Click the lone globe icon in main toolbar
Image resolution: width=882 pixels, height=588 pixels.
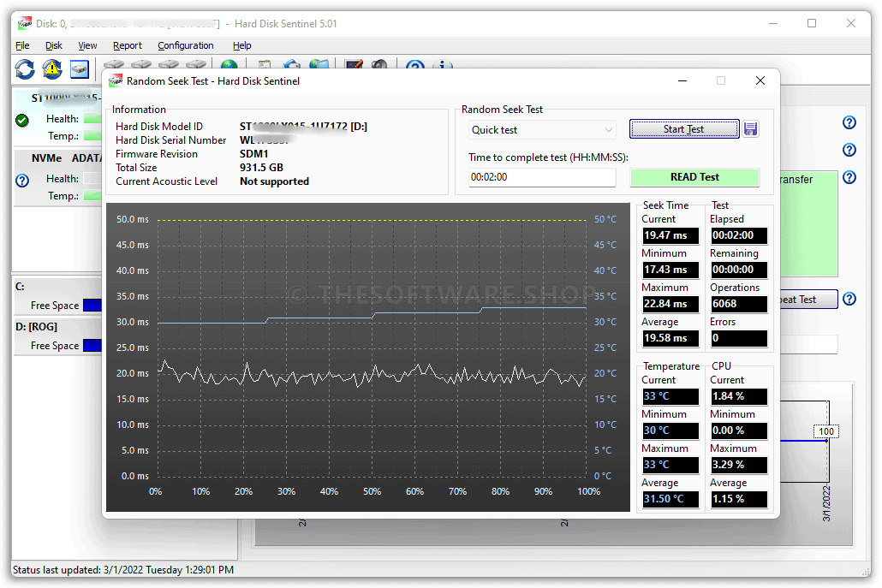229,65
